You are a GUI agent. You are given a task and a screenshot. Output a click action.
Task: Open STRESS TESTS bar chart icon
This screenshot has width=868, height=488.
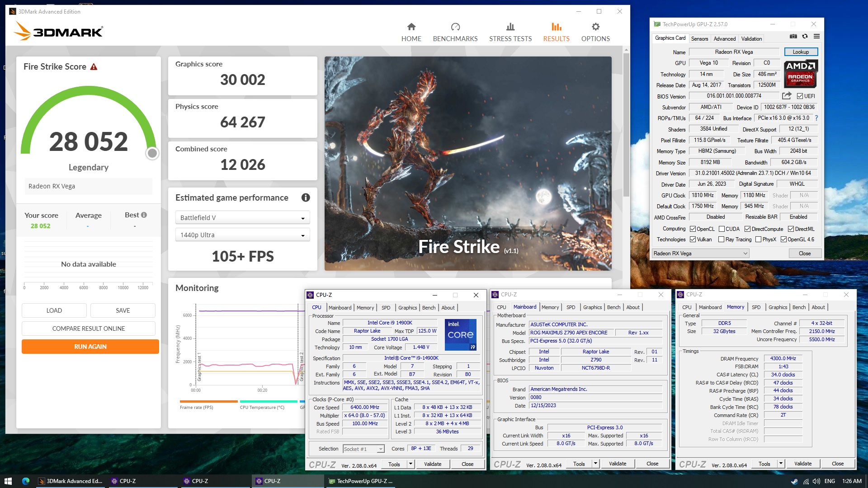click(510, 27)
